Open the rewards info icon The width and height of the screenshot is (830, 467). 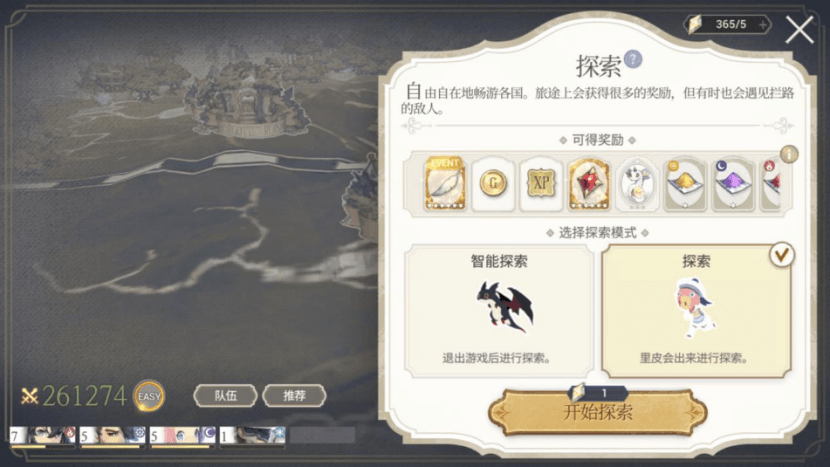[789, 154]
